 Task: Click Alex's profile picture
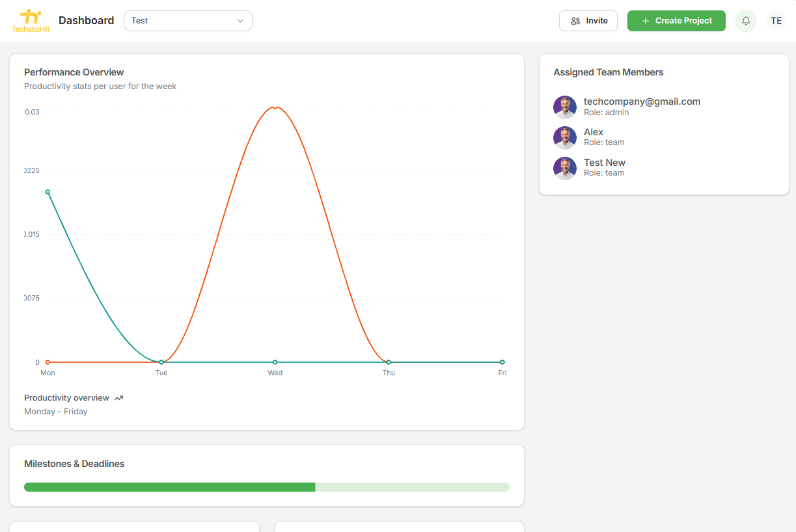pyautogui.click(x=564, y=137)
